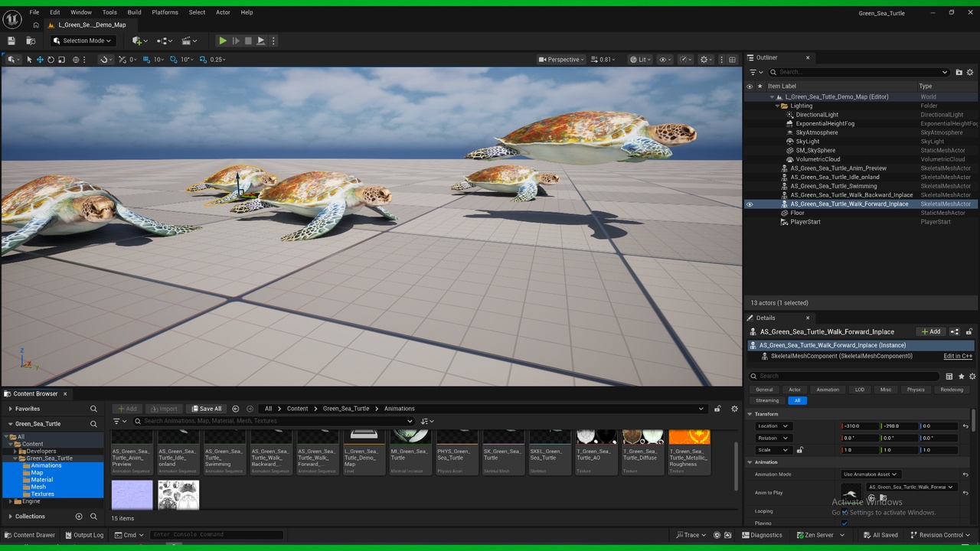Open the Outliner settings gear

click(971, 72)
